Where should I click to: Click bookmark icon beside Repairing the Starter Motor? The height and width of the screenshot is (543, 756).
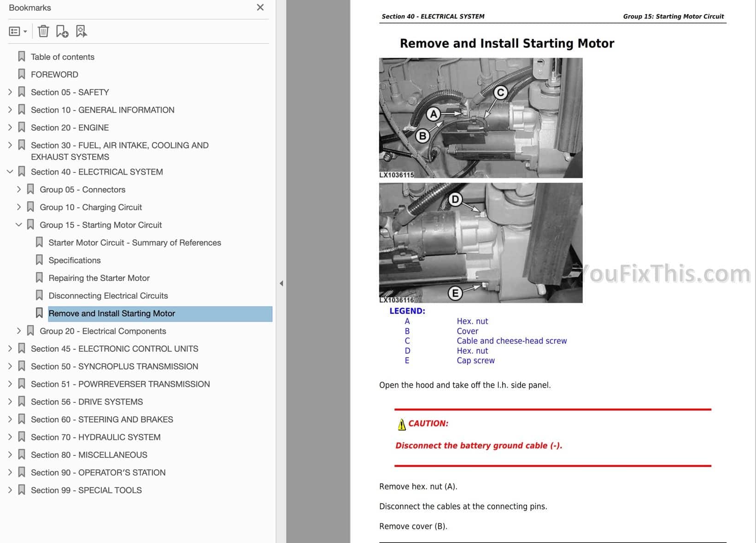pos(40,278)
